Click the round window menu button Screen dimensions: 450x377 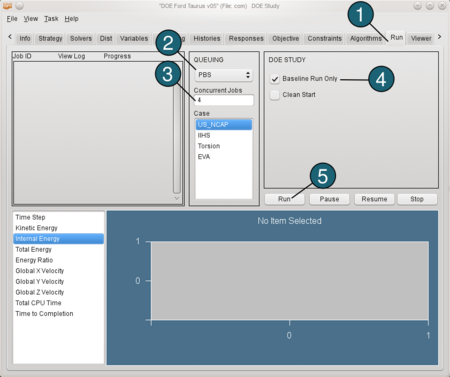20,6
